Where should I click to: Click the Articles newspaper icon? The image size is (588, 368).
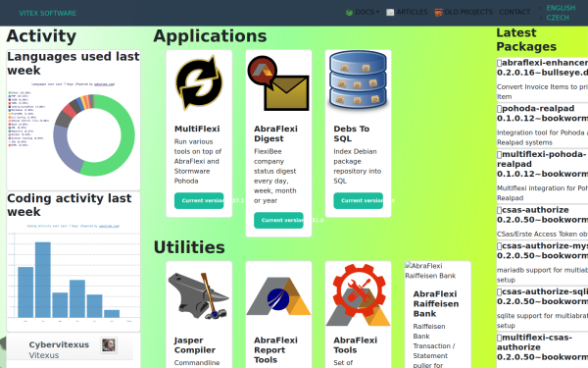coord(390,13)
